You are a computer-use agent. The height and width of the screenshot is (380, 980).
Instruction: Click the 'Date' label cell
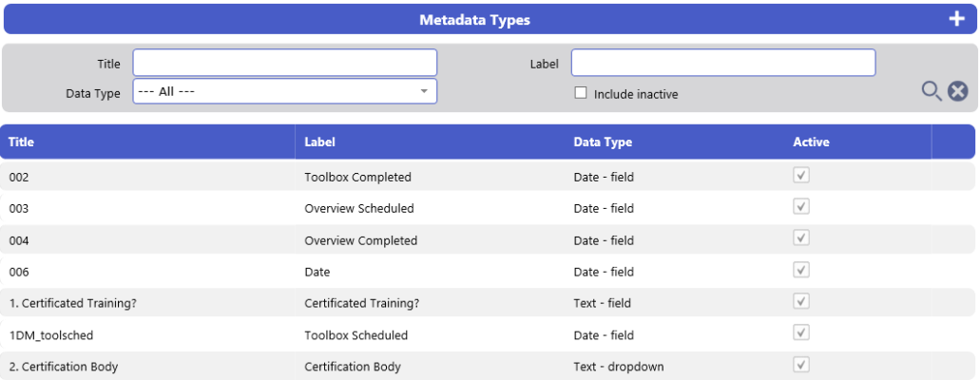click(x=317, y=272)
